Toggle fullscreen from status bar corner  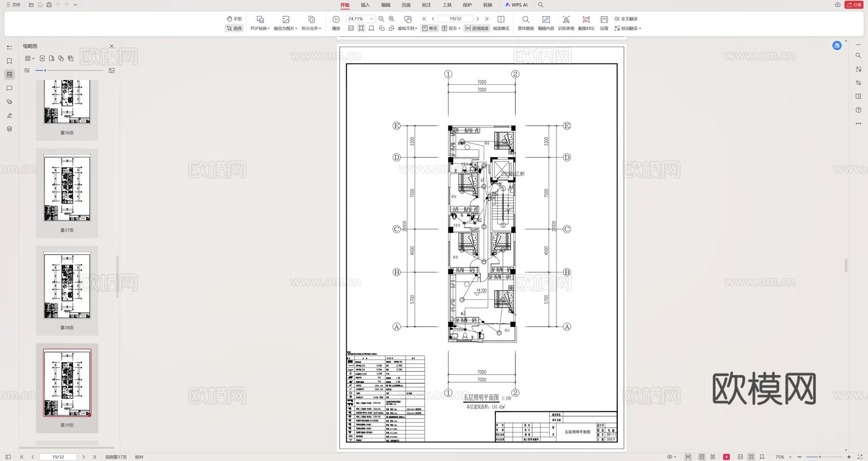click(x=860, y=457)
